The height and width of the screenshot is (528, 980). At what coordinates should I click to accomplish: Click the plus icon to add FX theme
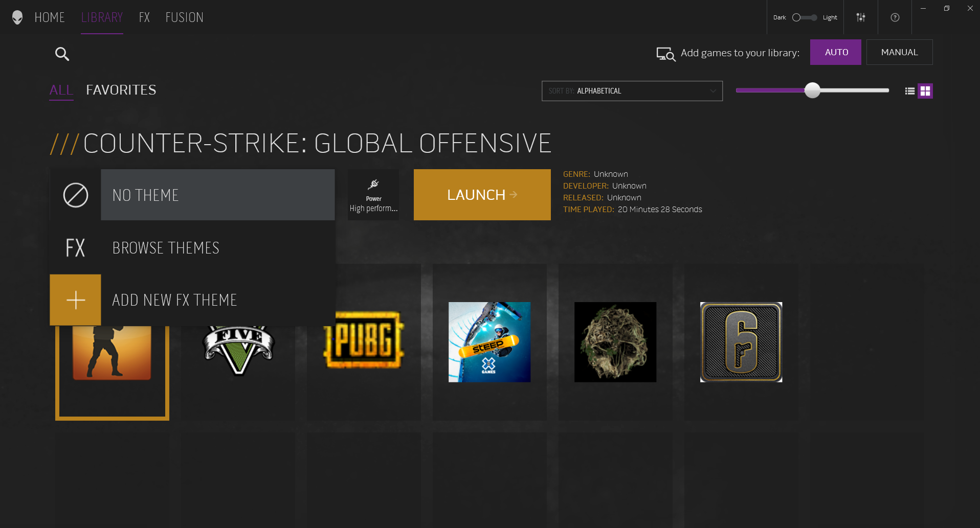point(75,300)
